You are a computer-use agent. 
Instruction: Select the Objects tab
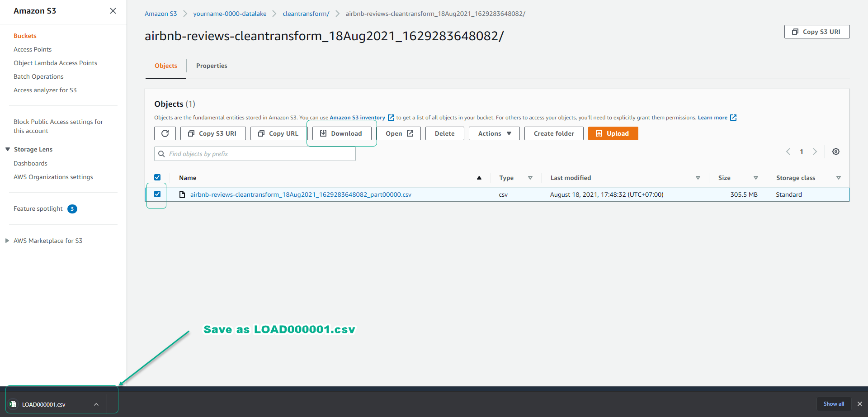tap(166, 66)
